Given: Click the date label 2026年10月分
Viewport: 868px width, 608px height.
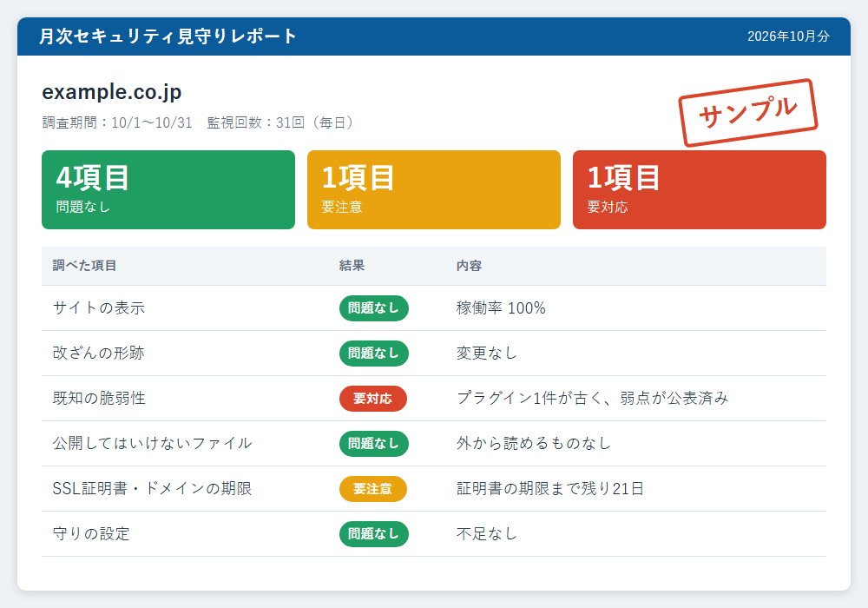Looking at the screenshot, I should tap(788, 36).
